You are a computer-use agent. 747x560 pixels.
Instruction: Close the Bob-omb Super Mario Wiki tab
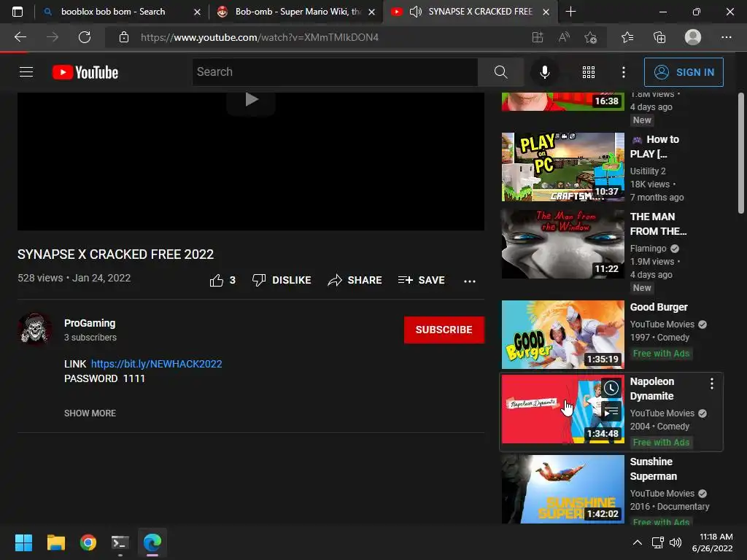(x=371, y=12)
